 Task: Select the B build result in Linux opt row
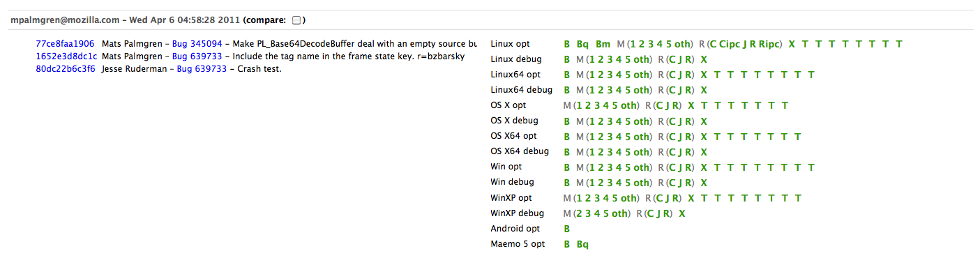[x=567, y=44]
